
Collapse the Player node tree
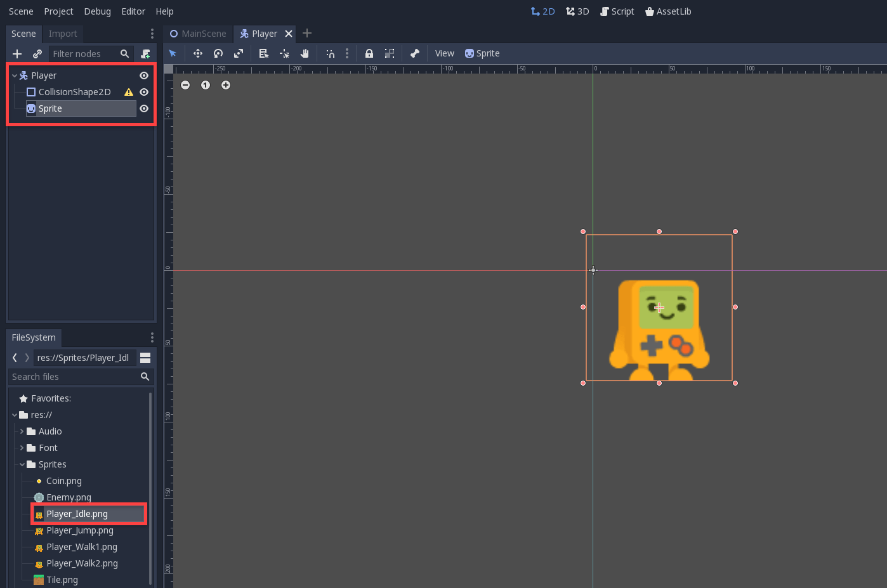coord(15,75)
